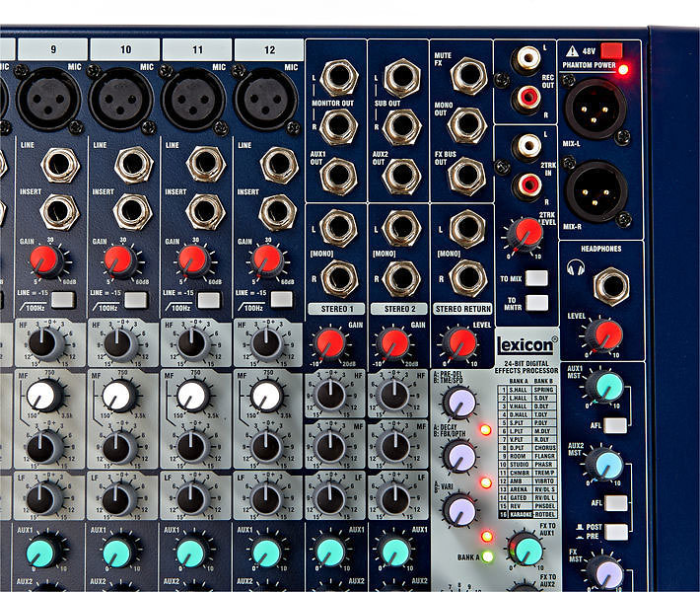Click the AUX1 OUT jack

coord(338,176)
